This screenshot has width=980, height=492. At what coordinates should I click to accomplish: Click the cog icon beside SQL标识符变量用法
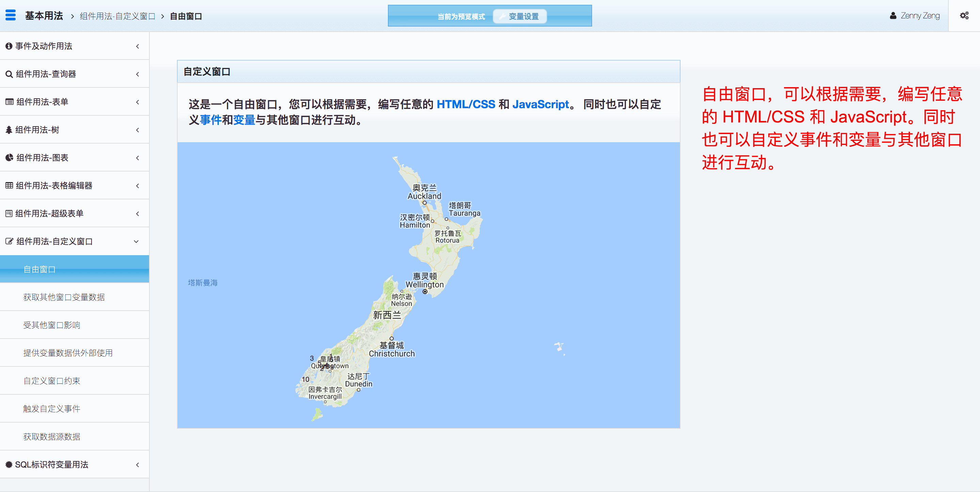coord(9,464)
